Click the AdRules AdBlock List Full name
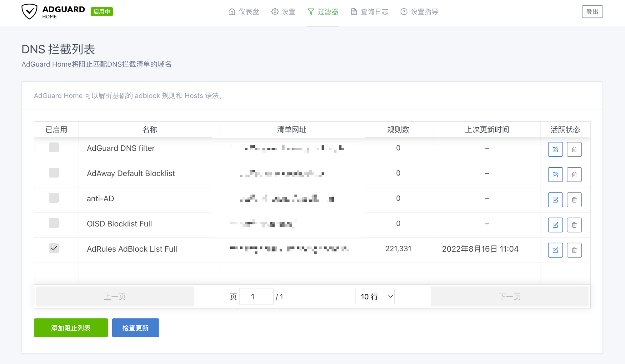625x364 pixels. 132,249
